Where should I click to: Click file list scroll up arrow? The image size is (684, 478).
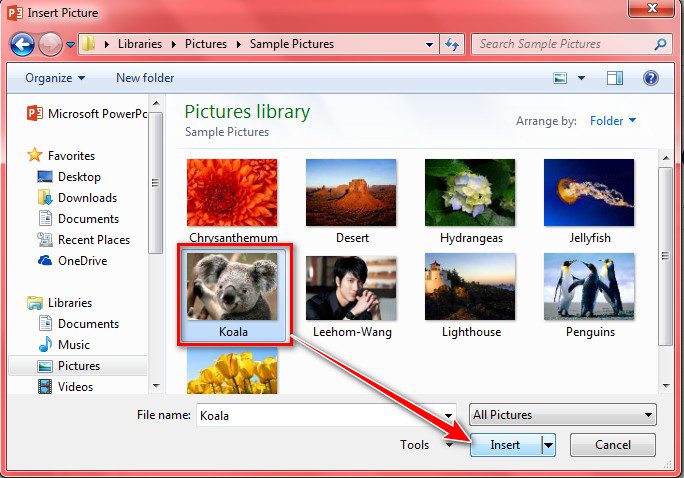666,158
